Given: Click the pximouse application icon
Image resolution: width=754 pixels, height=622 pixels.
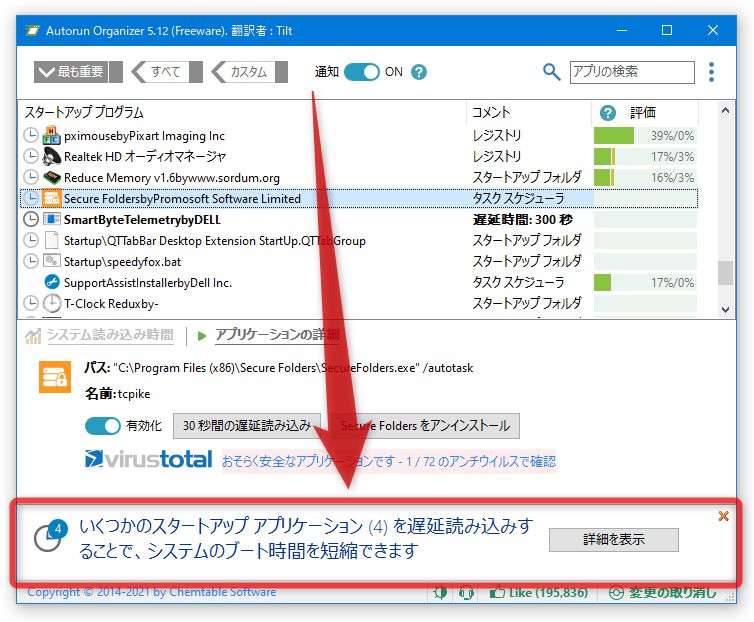Looking at the screenshot, I should click(51, 135).
